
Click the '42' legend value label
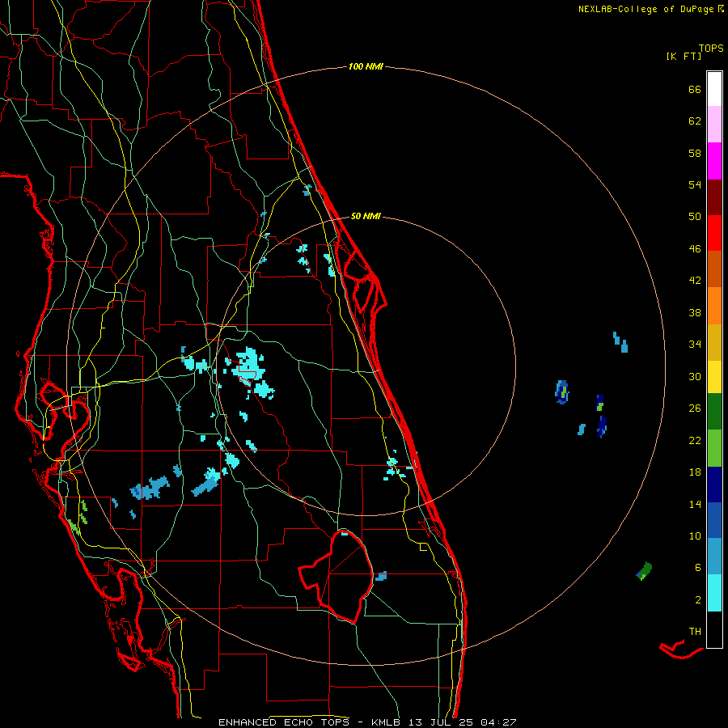point(695,281)
